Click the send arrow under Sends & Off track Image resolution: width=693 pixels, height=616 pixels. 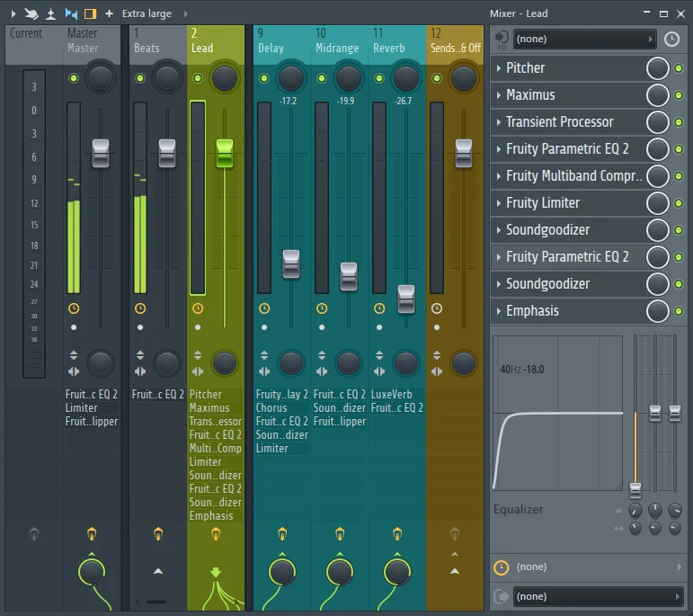tap(454, 571)
